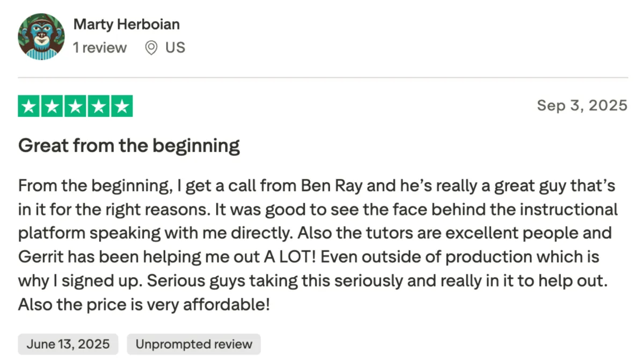Open the "Great from the beginning" review title
Screen dimensions: 644x362
click(x=129, y=146)
